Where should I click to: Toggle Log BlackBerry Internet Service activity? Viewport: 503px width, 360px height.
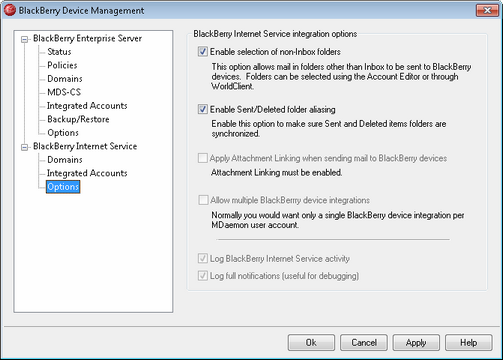[203, 258]
